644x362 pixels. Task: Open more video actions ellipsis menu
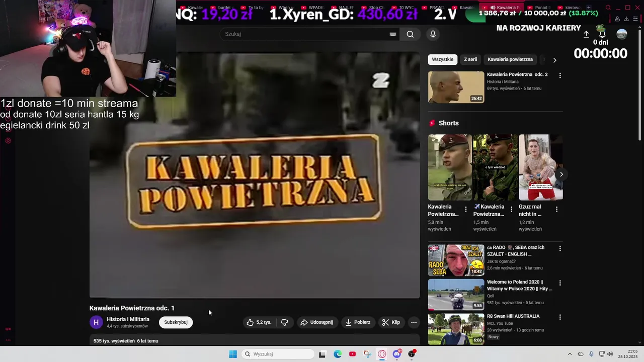[414, 322]
